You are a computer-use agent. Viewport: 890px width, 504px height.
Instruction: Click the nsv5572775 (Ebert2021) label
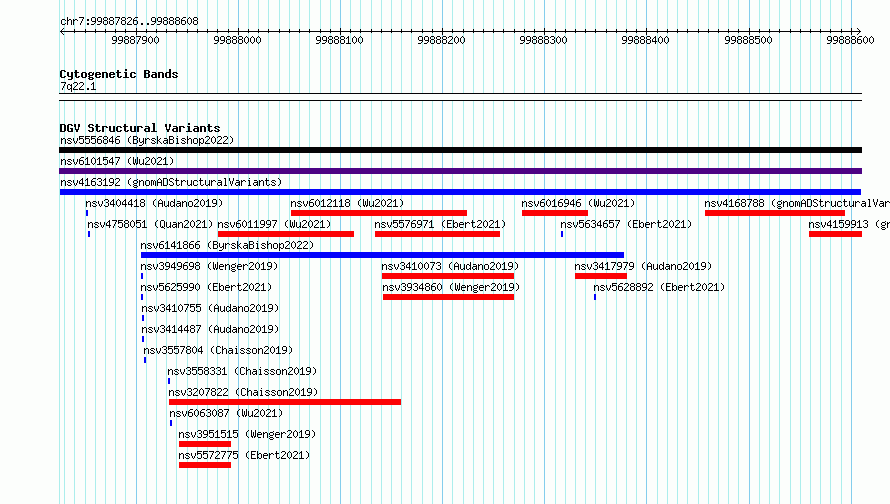(244, 455)
